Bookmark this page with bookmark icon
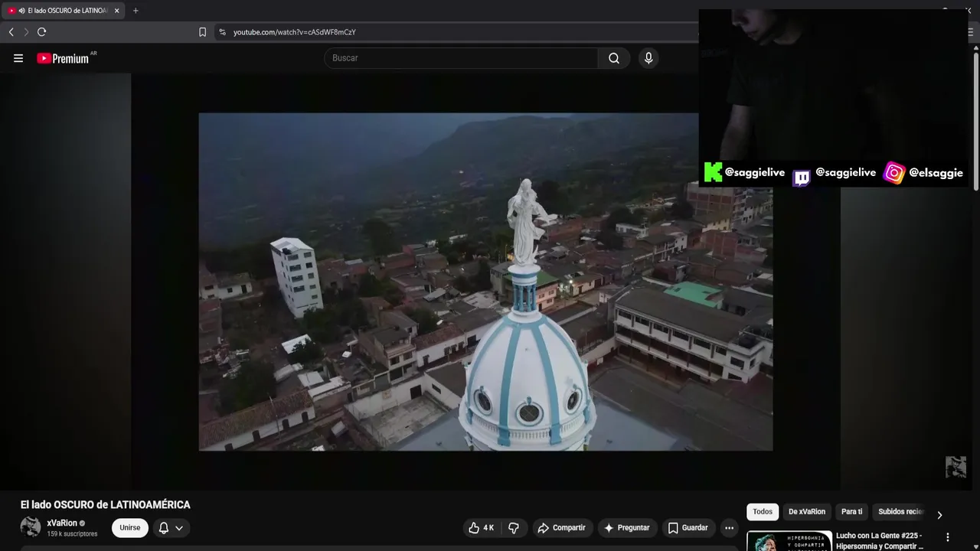980x551 pixels. [x=202, y=32]
